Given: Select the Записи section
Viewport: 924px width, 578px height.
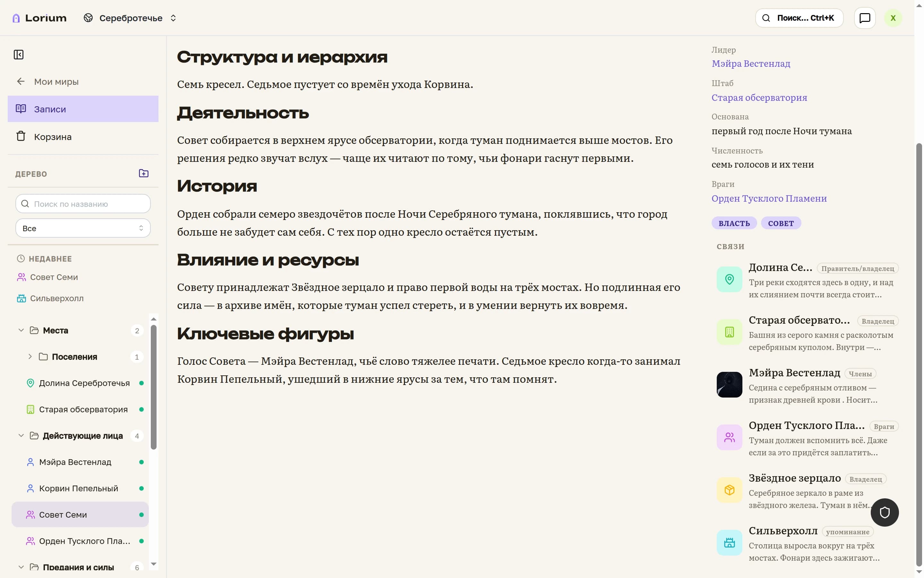Looking at the screenshot, I should [x=83, y=109].
